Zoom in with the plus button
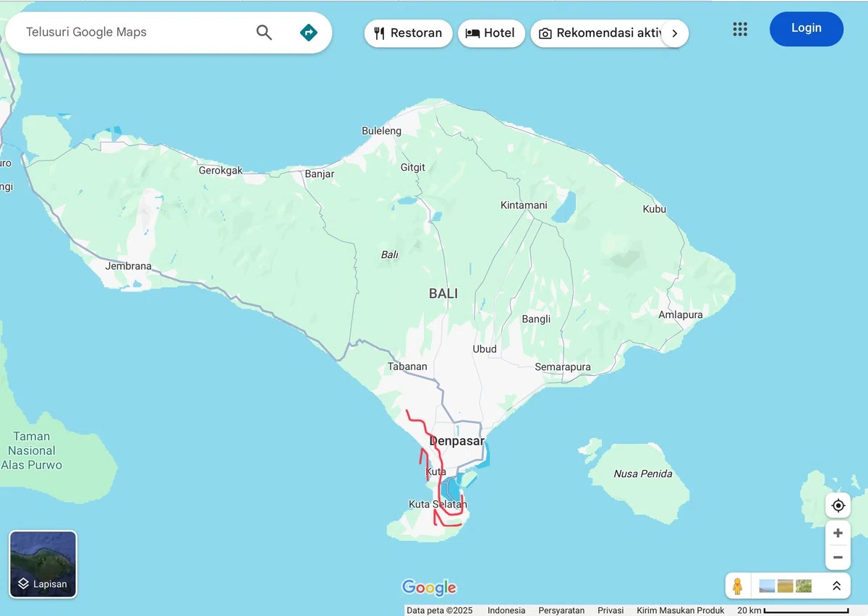868x616 pixels. click(838, 533)
